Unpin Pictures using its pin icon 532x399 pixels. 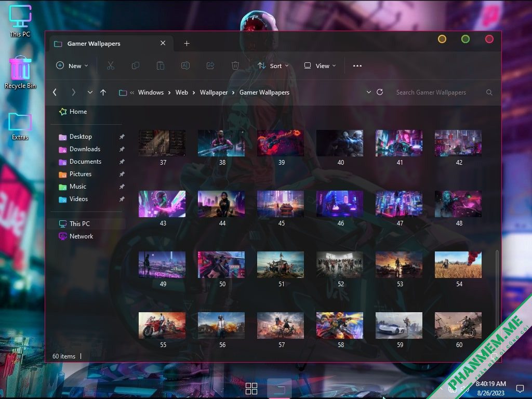click(x=122, y=174)
